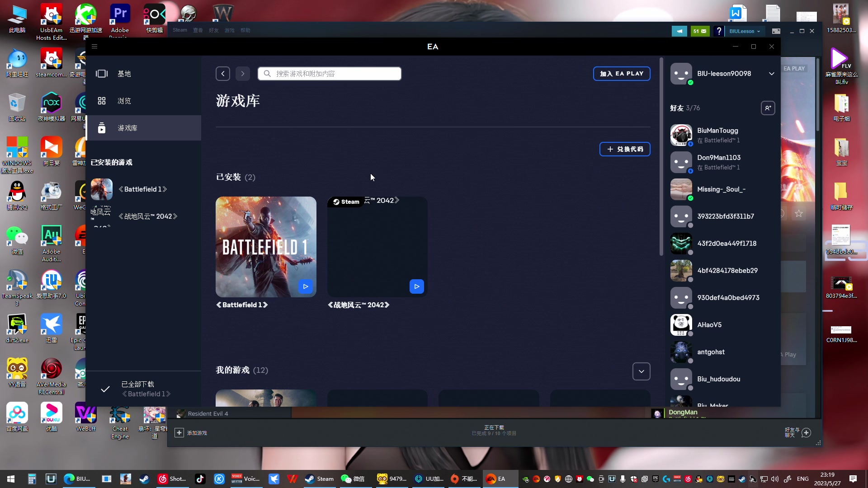Open TikTok from the taskbar
This screenshot has height=488, width=868.
[x=200, y=479]
